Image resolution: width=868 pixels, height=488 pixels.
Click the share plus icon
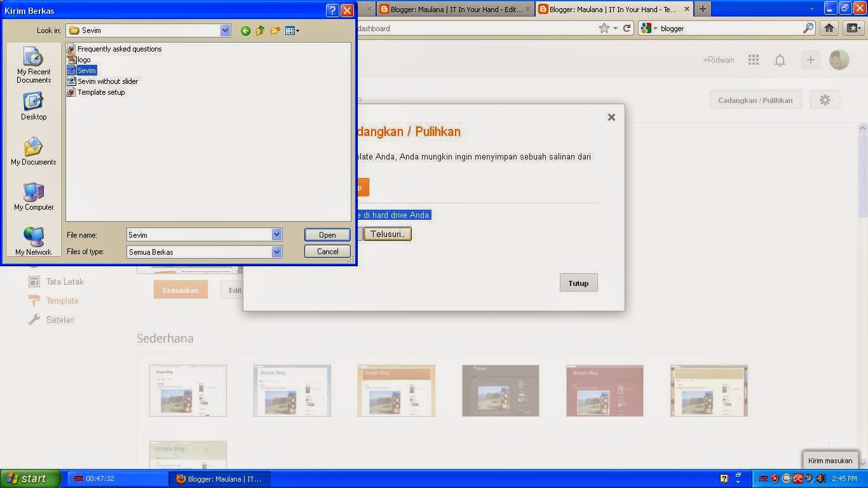pyautogui.click(x=810, y=60)
